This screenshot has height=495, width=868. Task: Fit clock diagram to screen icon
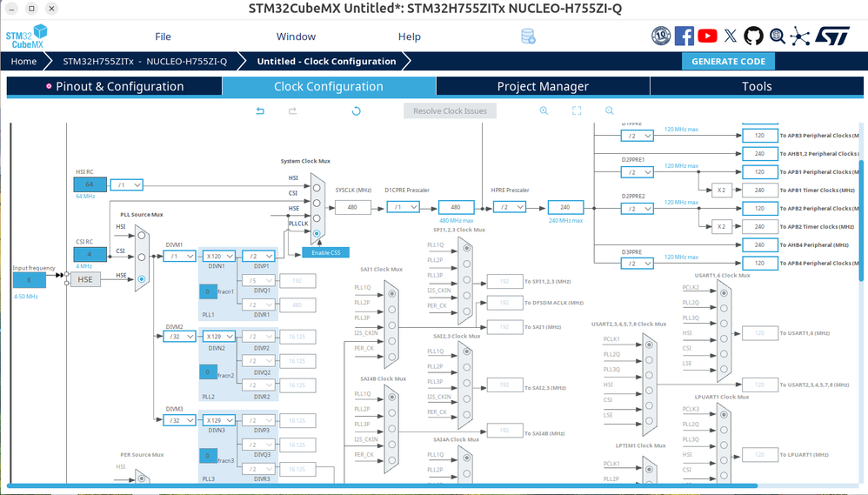pos(577,110)
